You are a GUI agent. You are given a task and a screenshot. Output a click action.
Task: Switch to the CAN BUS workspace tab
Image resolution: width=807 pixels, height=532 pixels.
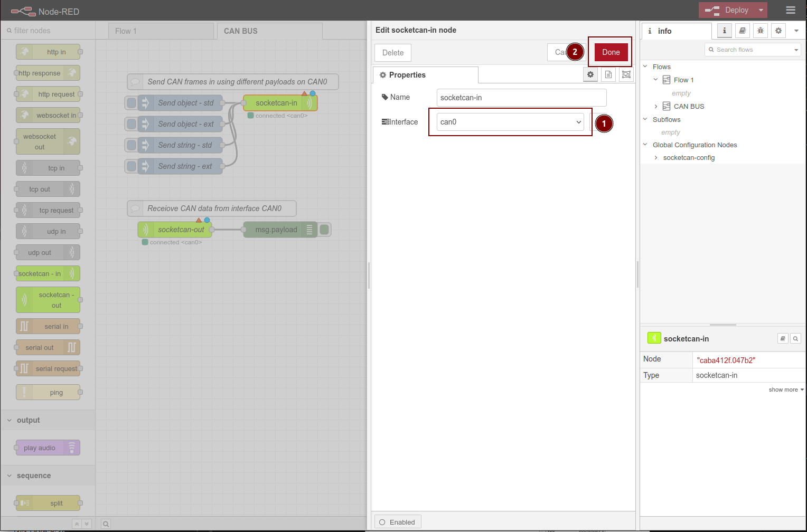click(x=269, y=31)
